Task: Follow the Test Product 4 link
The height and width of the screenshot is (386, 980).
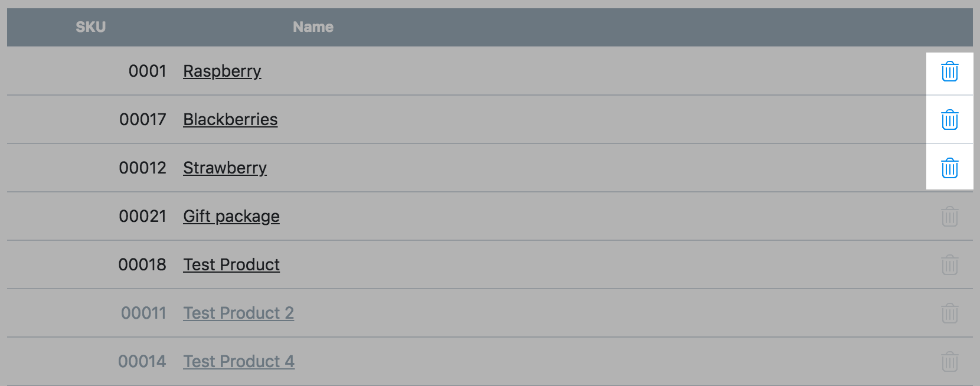Action: 239,362
